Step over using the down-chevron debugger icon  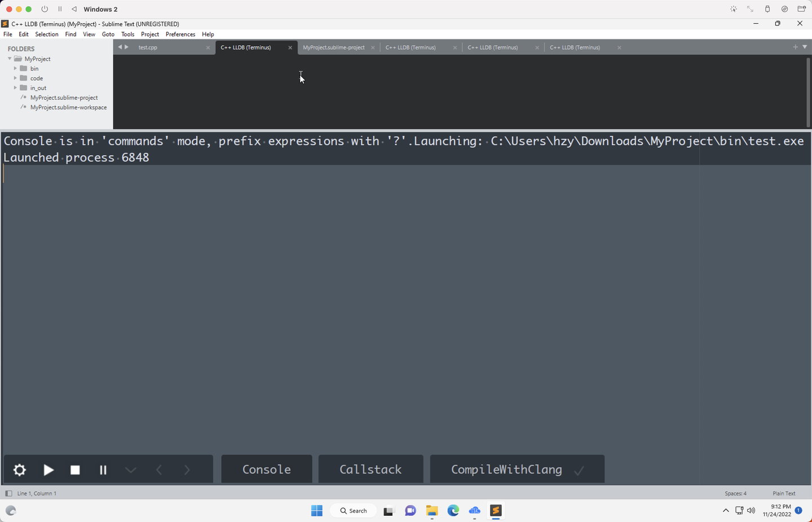pos(131,470)
